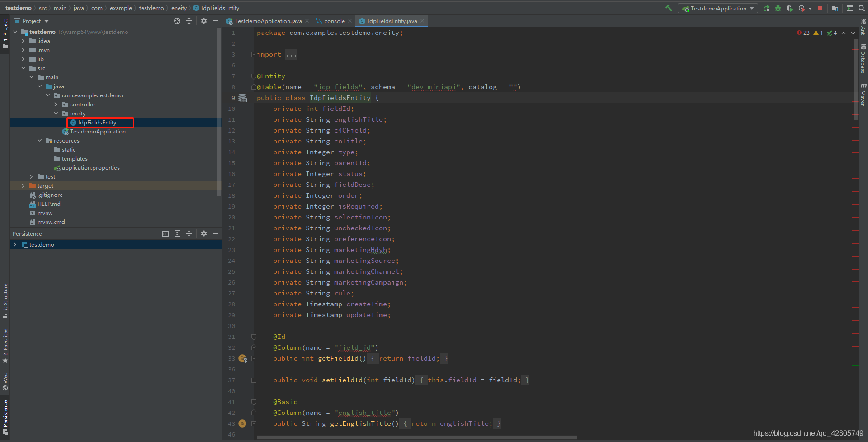
Task: Open the Maven tool window strip
Action: click(863, 95)
